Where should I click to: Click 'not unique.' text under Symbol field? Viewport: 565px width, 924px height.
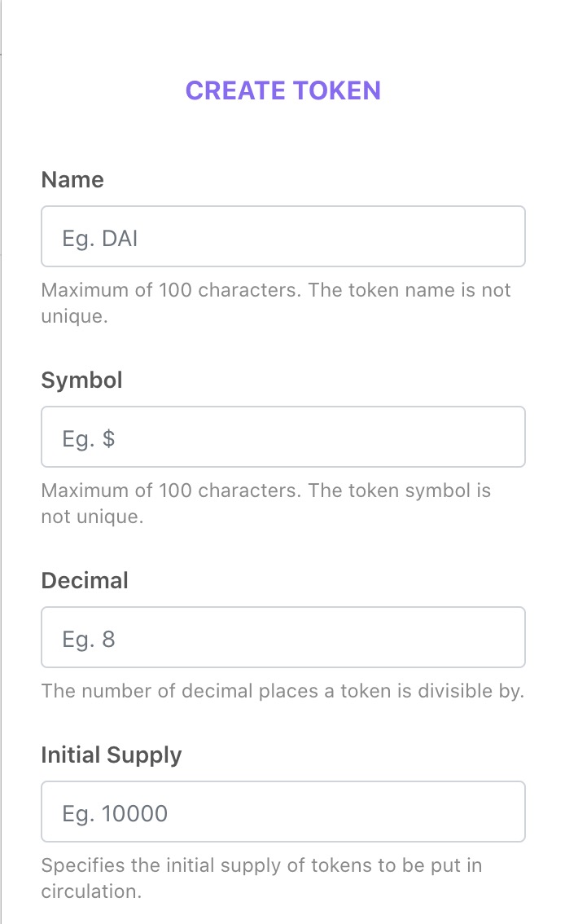click(x=92, y=517)
